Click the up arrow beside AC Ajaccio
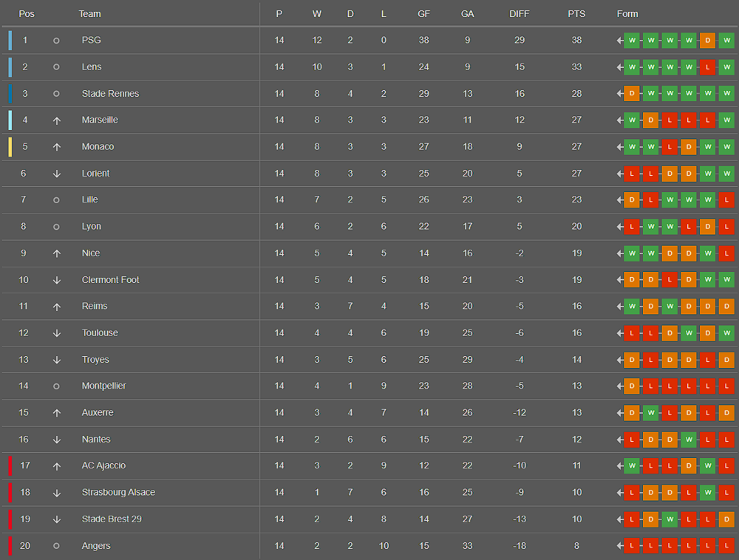This screenshot has height=560, width=739. 57,466
